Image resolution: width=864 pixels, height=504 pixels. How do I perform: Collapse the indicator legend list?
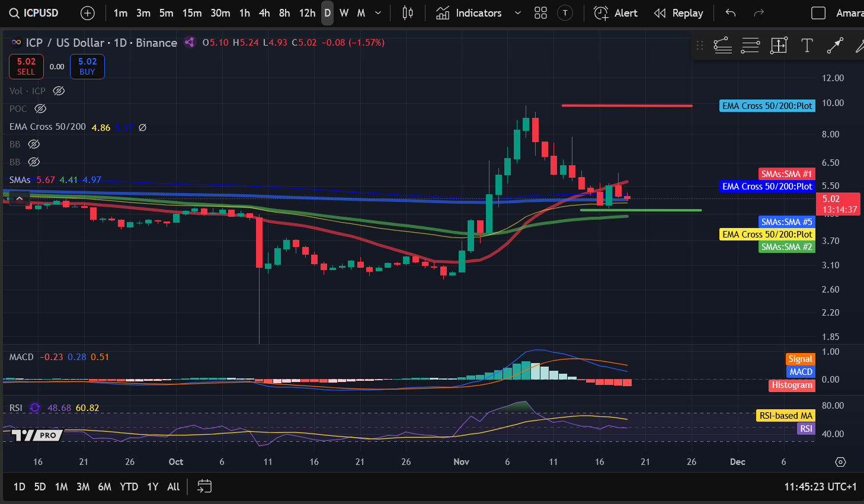(x=20, y=198)
